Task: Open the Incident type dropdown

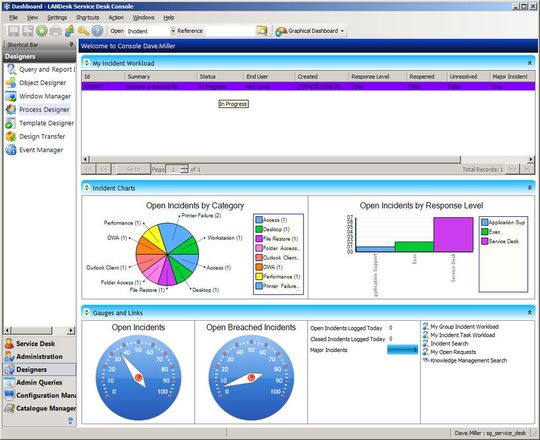Action: (x=173, y=31)
